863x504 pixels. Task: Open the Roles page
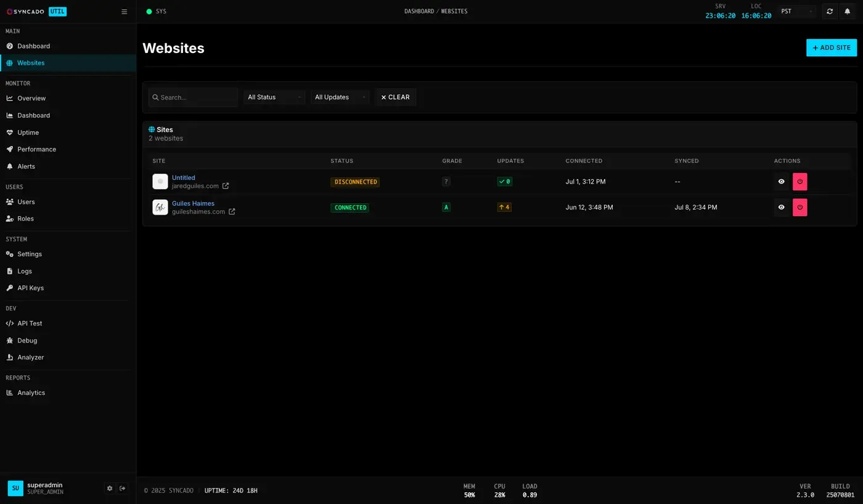coord(68,219)
